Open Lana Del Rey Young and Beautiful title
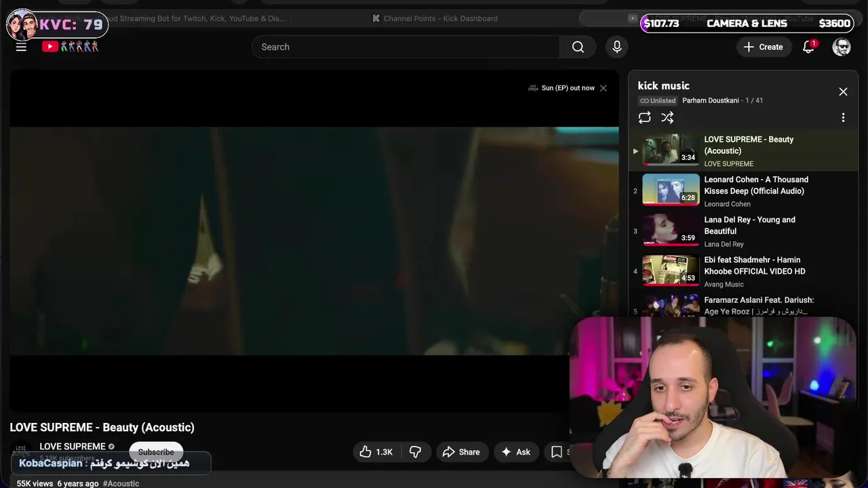This screenshot has width=868, height=488. (749, 225)
